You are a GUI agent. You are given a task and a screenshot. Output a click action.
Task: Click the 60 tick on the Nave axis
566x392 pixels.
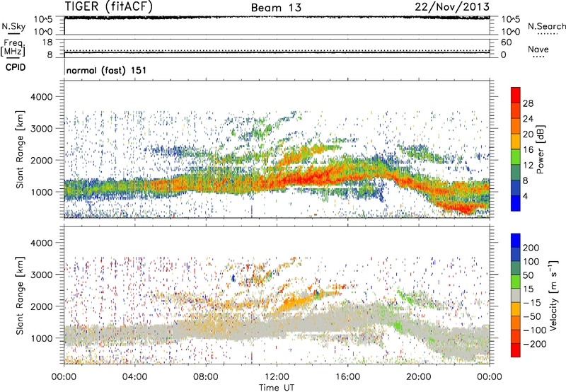(x=507, y=42)
